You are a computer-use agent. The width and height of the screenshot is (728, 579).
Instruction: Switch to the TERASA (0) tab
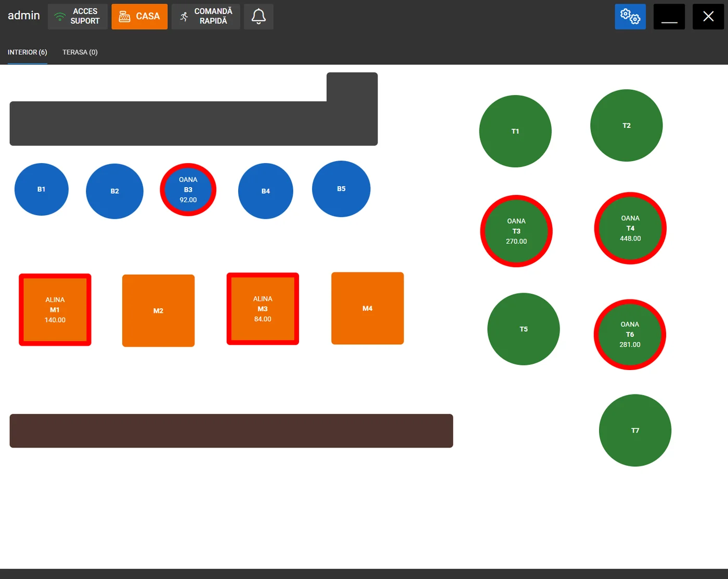pos(80,52)
